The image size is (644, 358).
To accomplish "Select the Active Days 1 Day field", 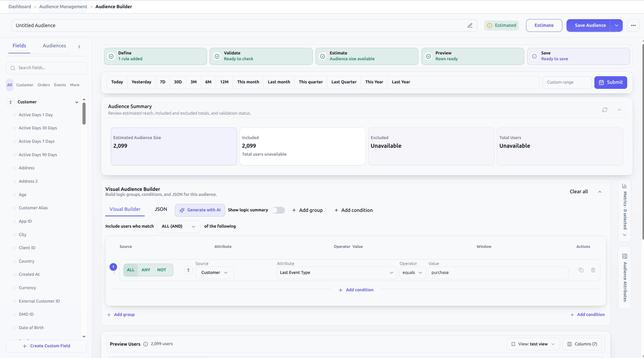I will [36, 115].
